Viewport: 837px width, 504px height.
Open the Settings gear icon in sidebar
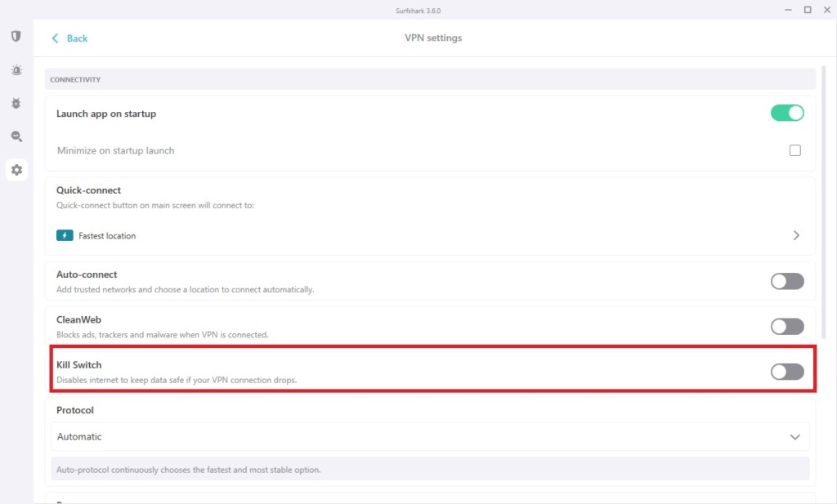point(16,170)
